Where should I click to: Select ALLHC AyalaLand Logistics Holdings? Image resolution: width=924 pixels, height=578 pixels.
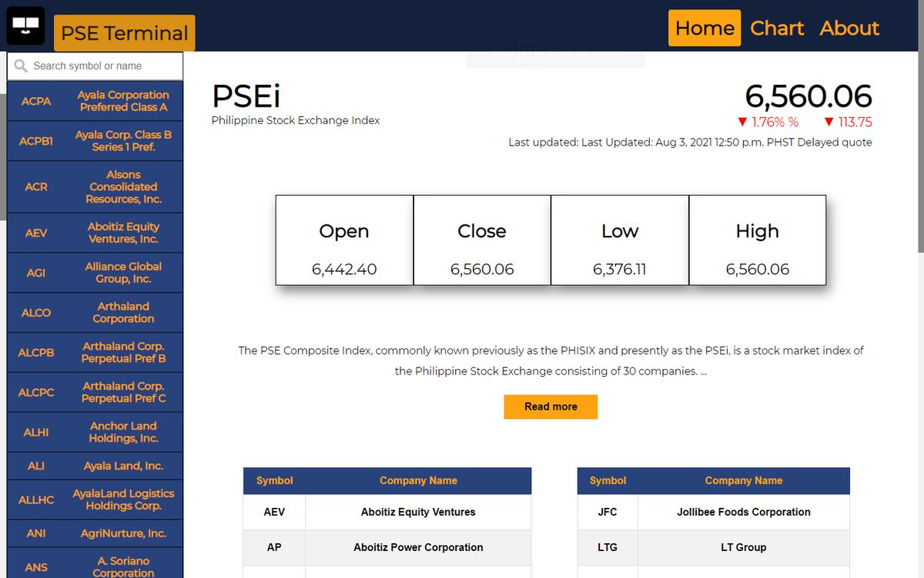coord(95,499)
